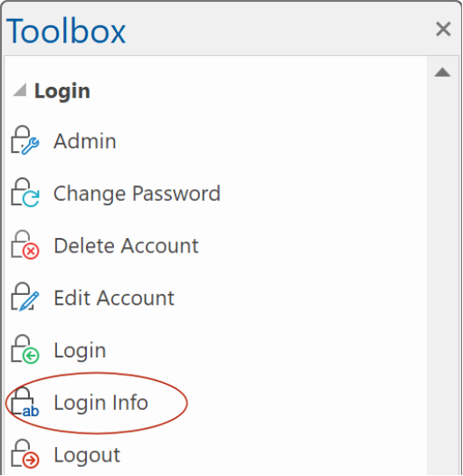Image resolution: width=463 pixels, height=476 pixels.
Task: Click the Login padlock-arrow icon
Action: pos(25,349)
